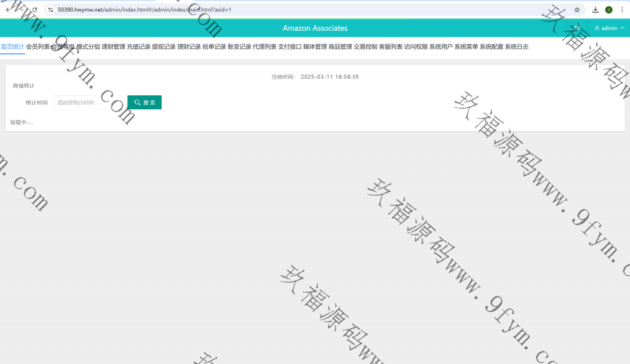This screenshot has height=364, width=630.
Task: Click the green browser profile avatar
Action: 608,10
